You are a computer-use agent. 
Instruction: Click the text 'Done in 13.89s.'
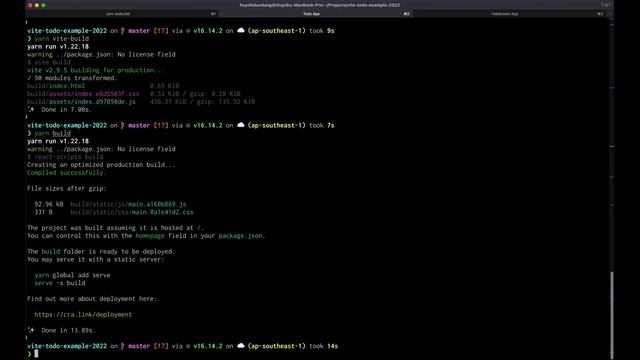pyautogui.click(x=69, y=331)
